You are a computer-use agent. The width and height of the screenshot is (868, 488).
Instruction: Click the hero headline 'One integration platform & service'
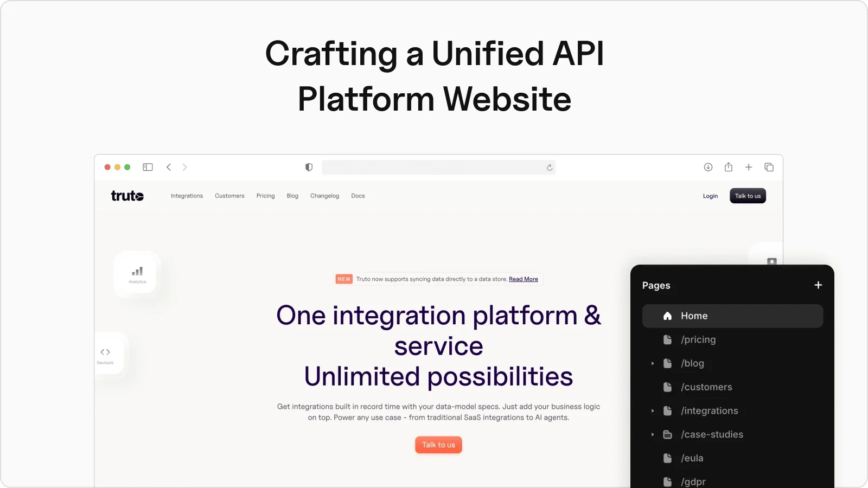(x=438, y=331)
